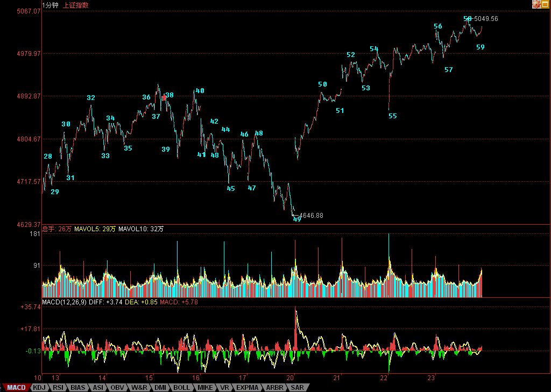Open the EXPMA indicator tab
The image size is (551, 392).
click(x=247, y=387)
